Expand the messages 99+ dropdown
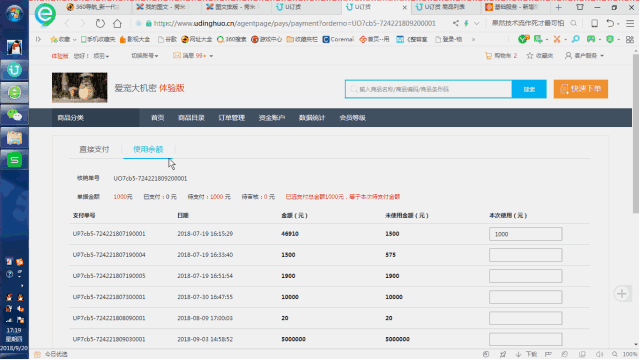Viewport: 640px width, 360px height. tap(193, 56)
